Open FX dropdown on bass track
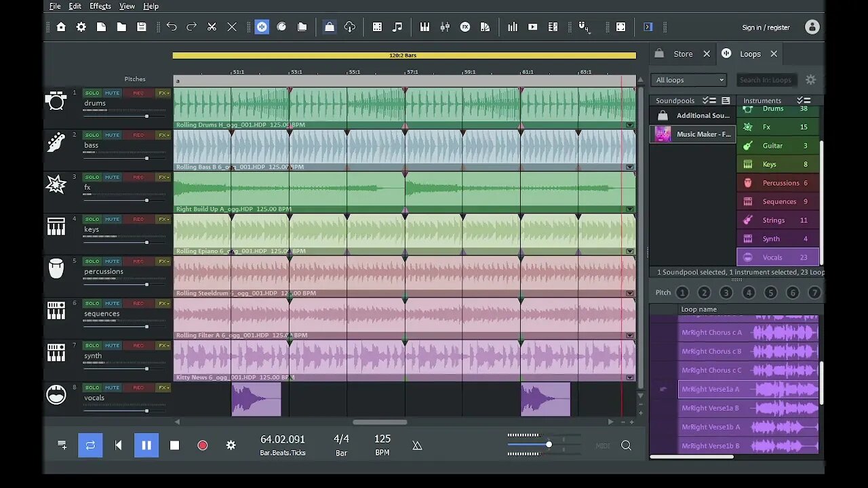This screenshot has height=488, width=868. [163, 135]
